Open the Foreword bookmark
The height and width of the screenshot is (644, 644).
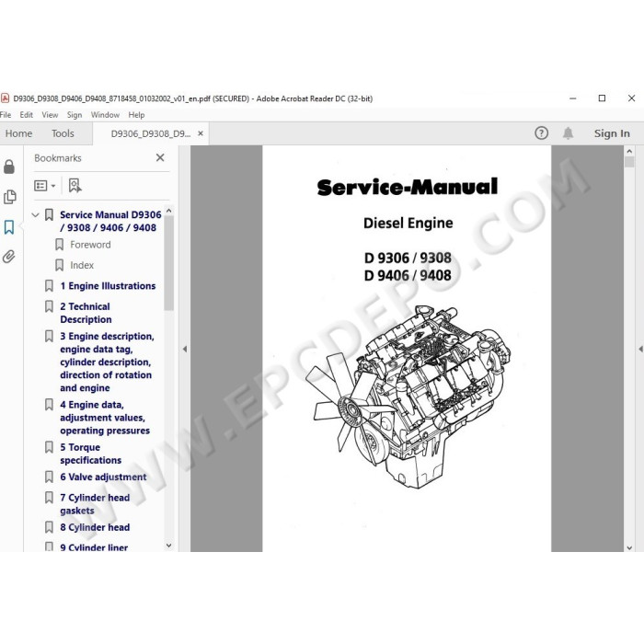pyautogui.click(x=90, y=245)
